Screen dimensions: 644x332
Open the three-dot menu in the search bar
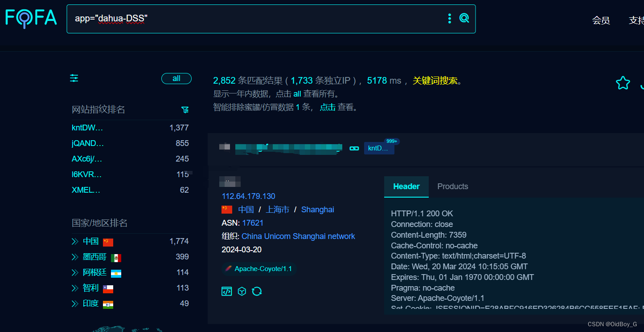(449, 18)
